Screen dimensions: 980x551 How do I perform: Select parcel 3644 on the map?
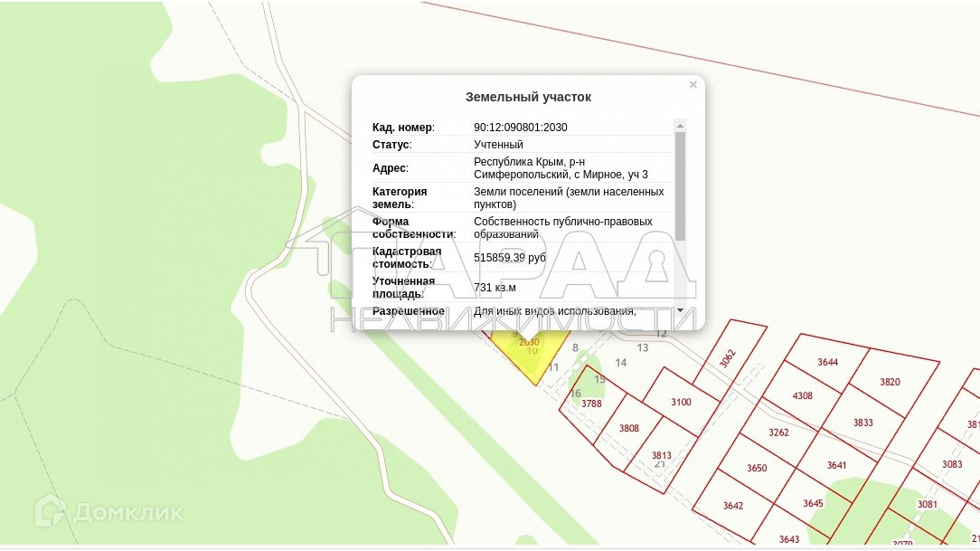827,362
